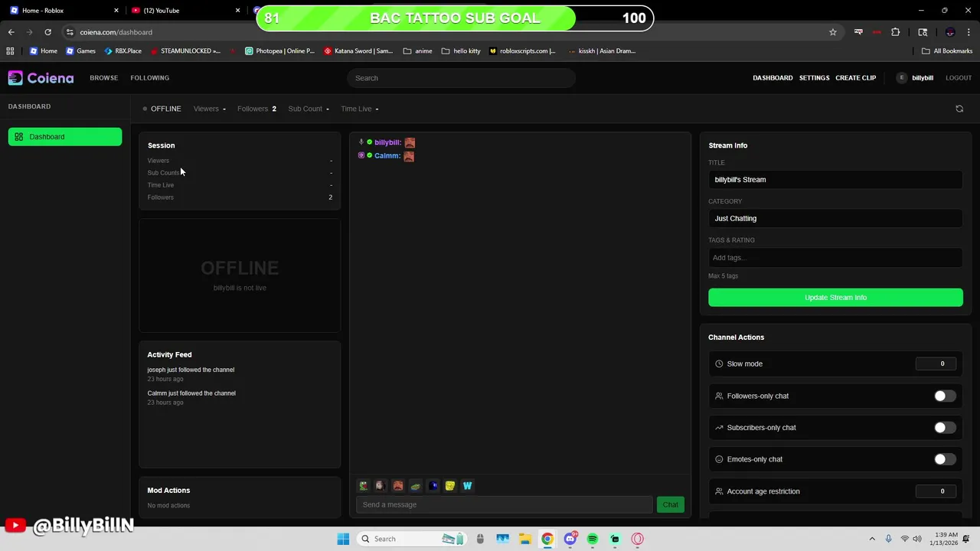Go back with the browser arrow
Screen dimensions: 980x551
tap(11, 32)
